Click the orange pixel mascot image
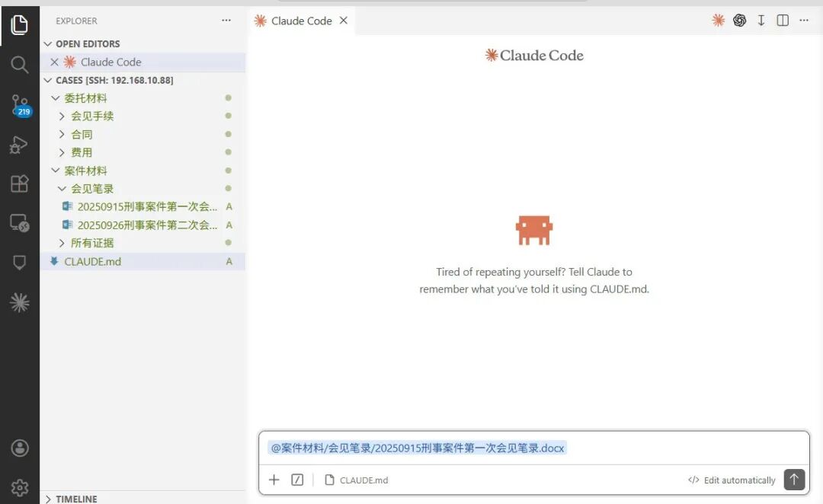The image size is (823, 504). coord(533,230)
